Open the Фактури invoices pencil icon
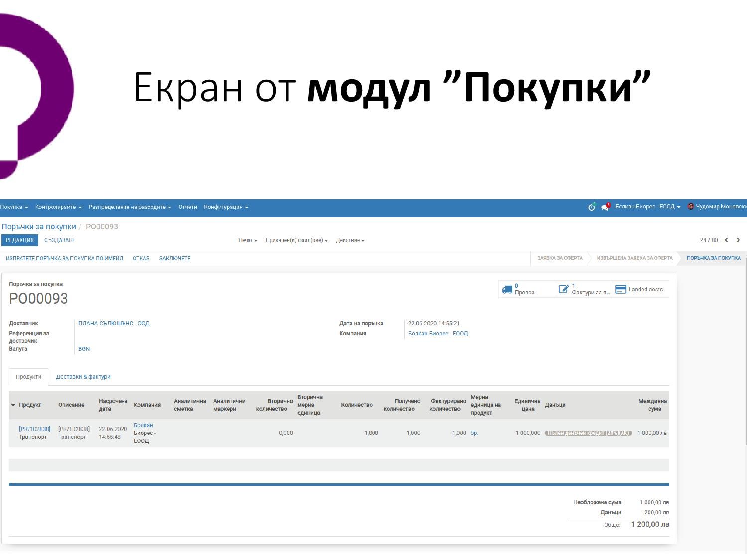 563,289
